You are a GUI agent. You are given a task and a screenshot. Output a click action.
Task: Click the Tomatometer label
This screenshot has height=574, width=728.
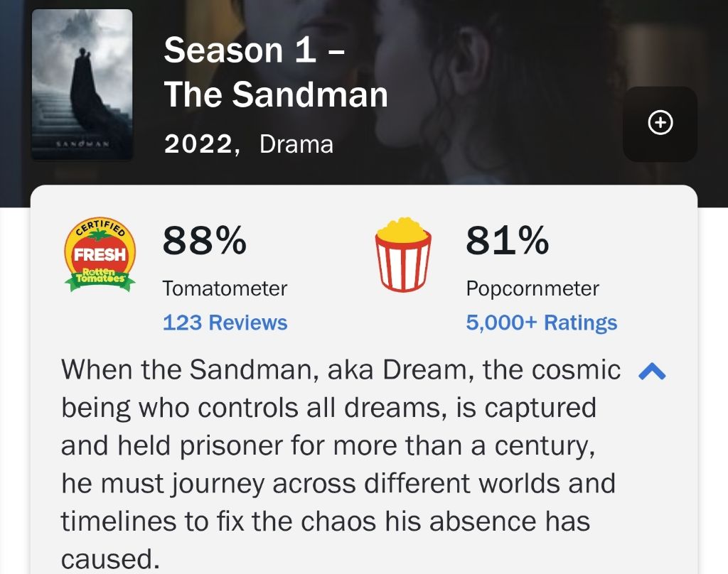[x=225, y=288]
